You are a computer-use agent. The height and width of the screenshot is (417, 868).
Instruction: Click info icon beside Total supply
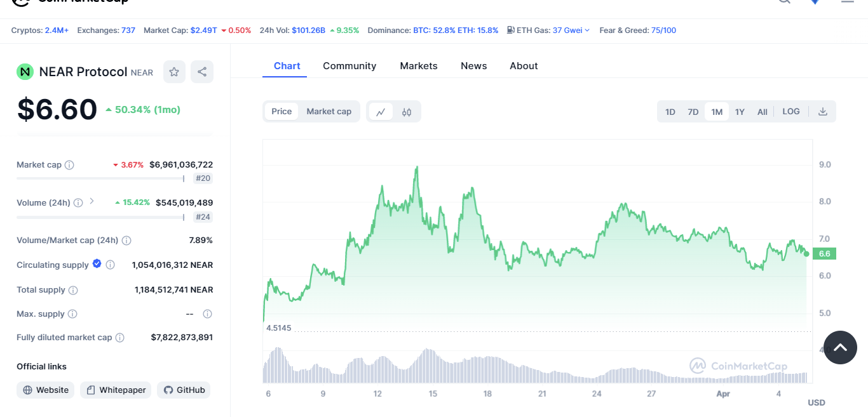[x=73, y=290]
